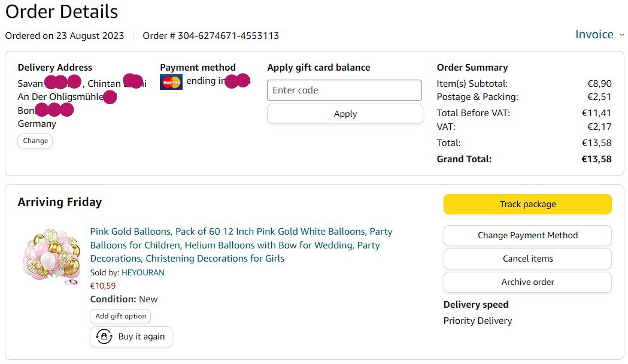Change the delivery address
Image resolution: width=628 pixels, height=364 pixels.
tap(35, 141)
